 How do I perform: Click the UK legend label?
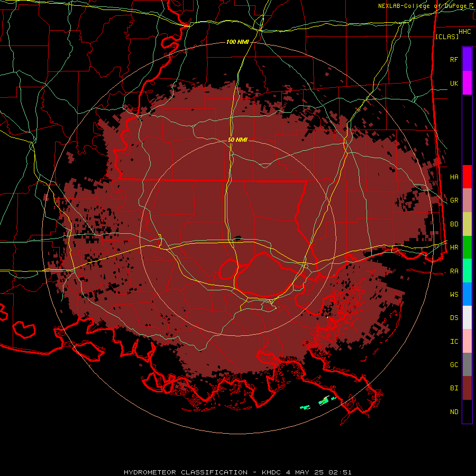point(454,83)
